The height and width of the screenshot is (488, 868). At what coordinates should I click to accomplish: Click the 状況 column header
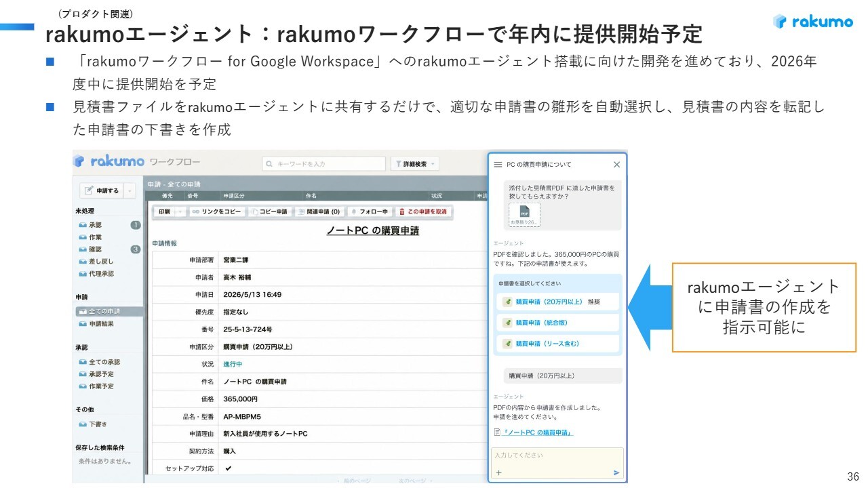click(x=436, y=196)
